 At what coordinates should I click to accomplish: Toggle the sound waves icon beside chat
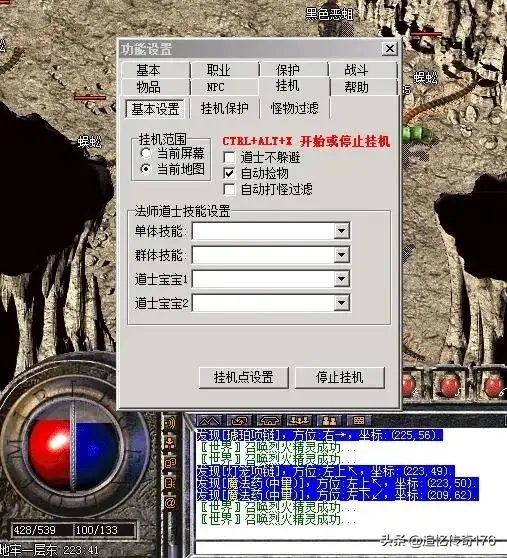pos(170,423)
